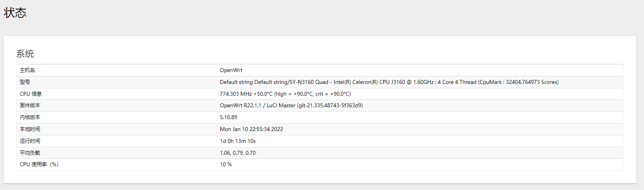The height and width of the screenshot is (190, 644).
Task: Select the 平均负载 row label
Action: (30, 153)
